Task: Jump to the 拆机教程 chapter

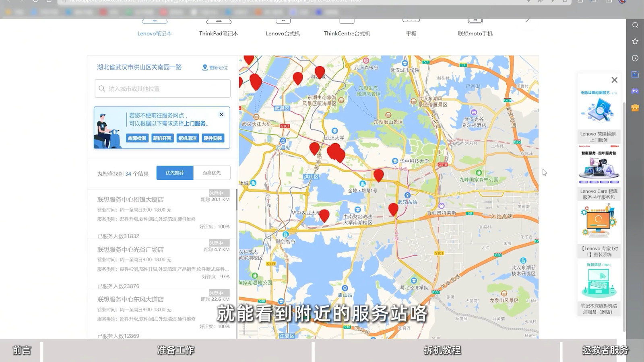Action: point(442,350)
